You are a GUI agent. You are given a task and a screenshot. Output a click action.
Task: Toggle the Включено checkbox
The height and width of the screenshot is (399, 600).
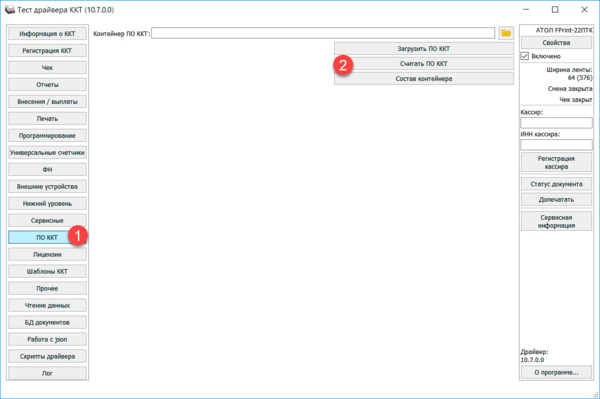pos(525,56)
